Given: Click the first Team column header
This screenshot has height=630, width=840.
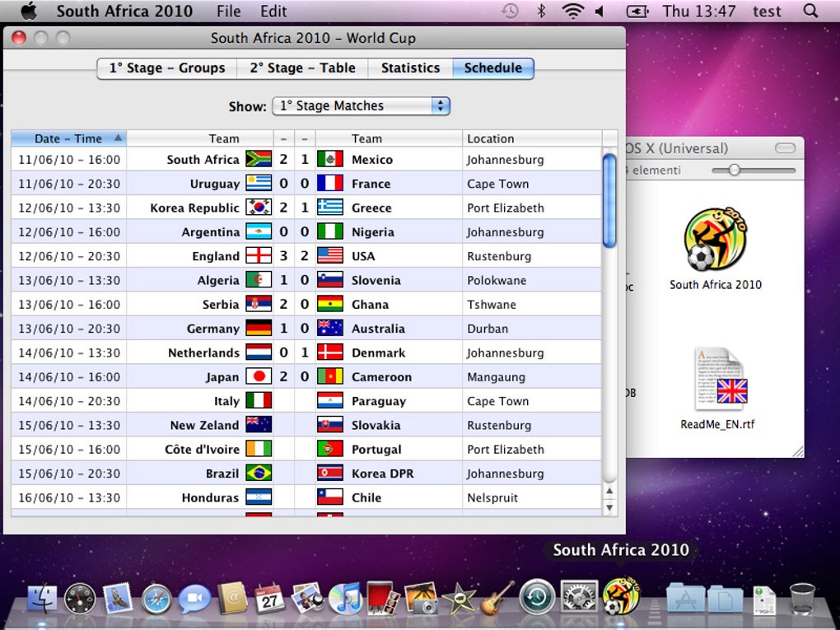Looking at the screenshot, I should click(200, 138).
